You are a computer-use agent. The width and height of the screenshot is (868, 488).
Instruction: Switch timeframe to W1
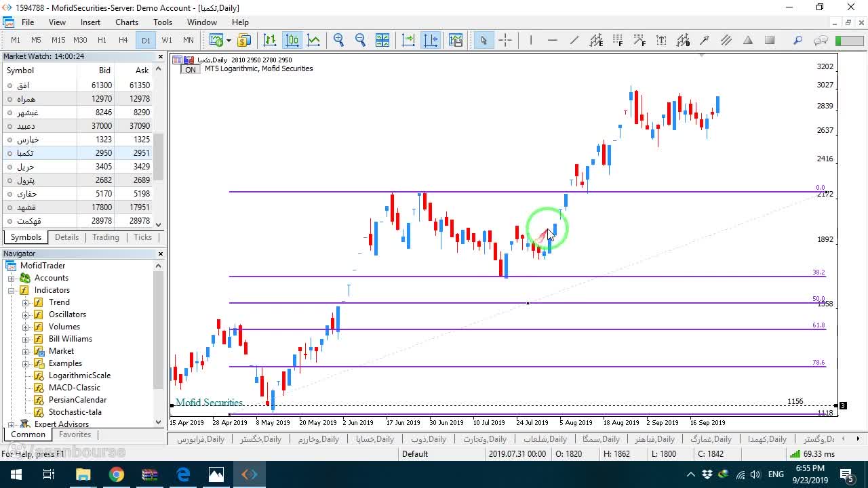[x=167, y=40]
